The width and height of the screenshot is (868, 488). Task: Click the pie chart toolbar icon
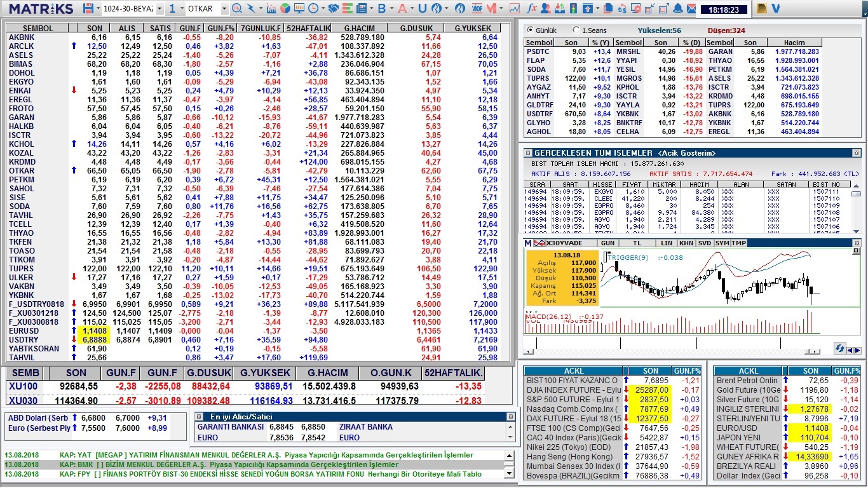tap(285, 8)
